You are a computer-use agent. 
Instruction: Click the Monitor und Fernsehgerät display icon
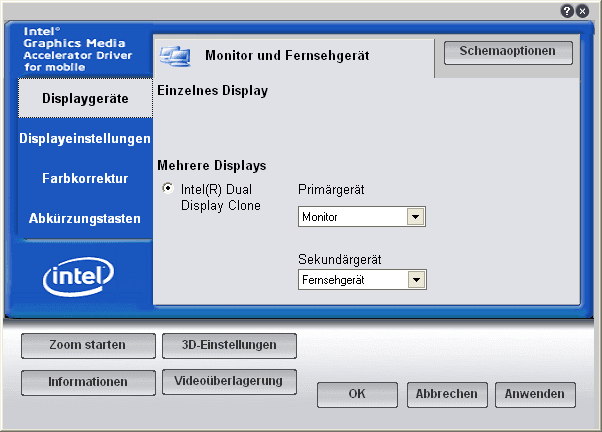tap(175, 56)
